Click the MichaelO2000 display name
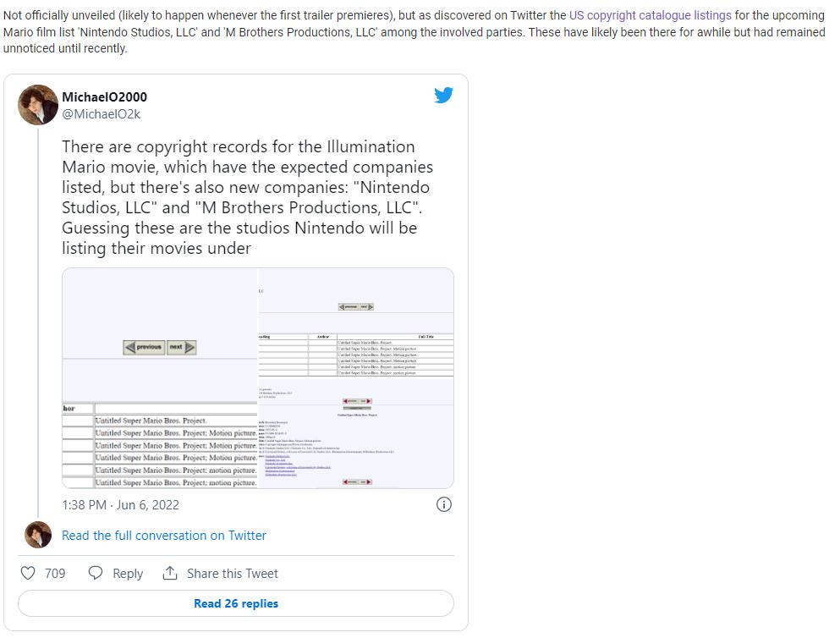840x638 pixels. tap(104, 97)
